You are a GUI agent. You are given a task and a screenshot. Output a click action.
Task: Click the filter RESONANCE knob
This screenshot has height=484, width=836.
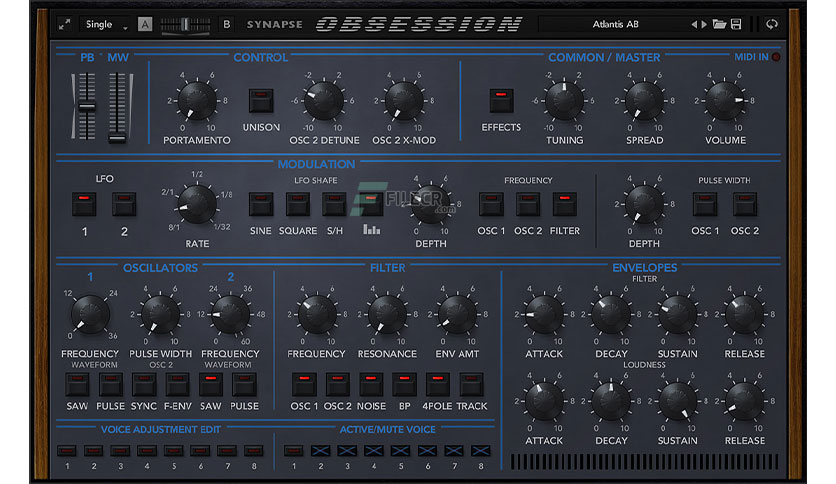pyautogui.click(x=387, y=314)
